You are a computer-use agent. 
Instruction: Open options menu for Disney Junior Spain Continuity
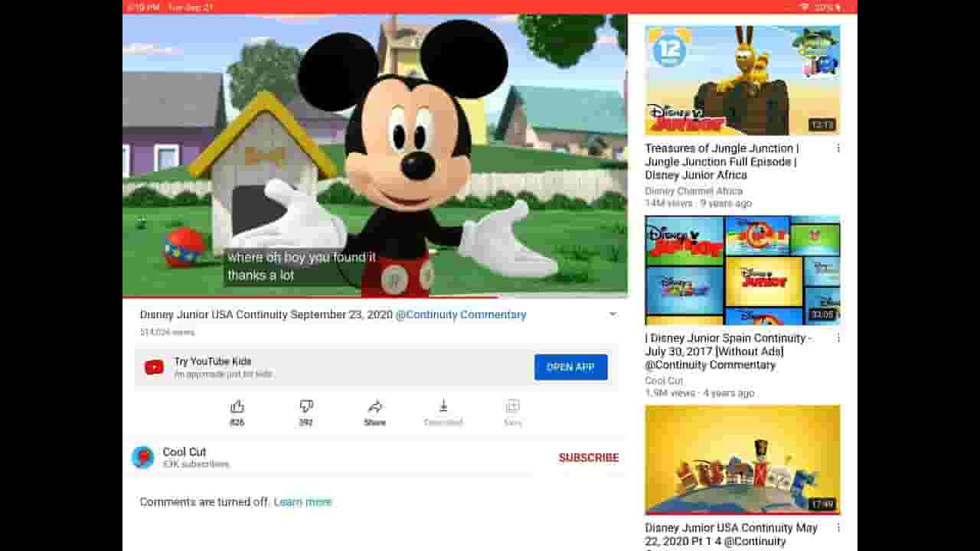coord(838,338)
